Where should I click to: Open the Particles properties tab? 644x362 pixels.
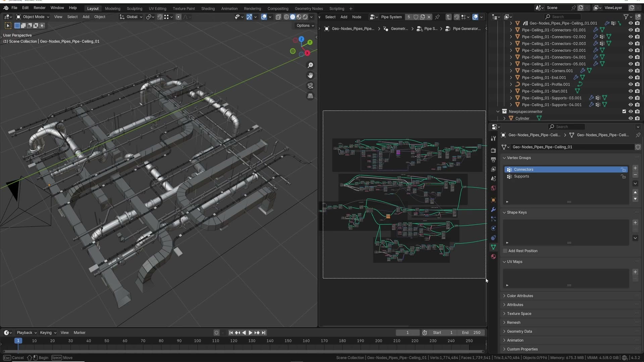click(x=493, y=219)
